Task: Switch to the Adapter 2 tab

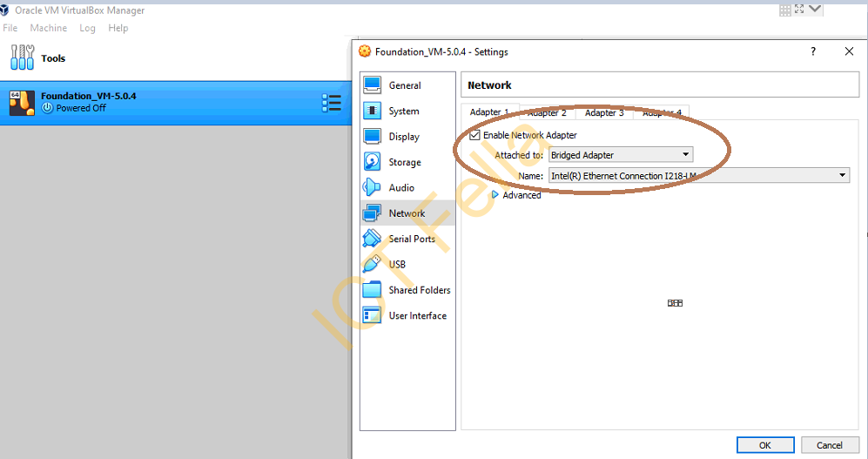Action: coord(547,112)
